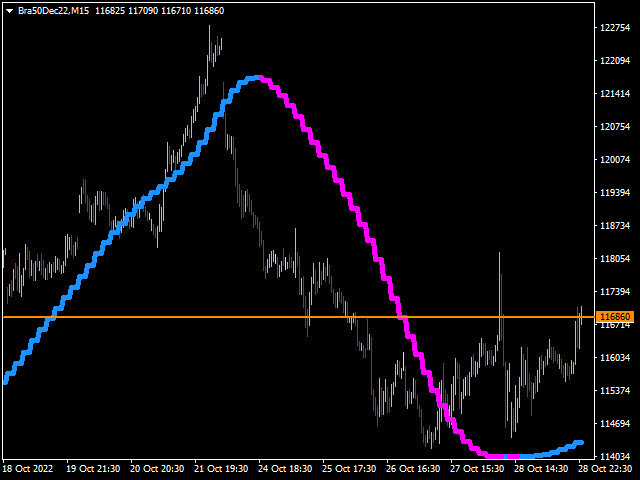Screen dimensions: 640x480
Task: Select the price label 118054
Action: point(615,259)
